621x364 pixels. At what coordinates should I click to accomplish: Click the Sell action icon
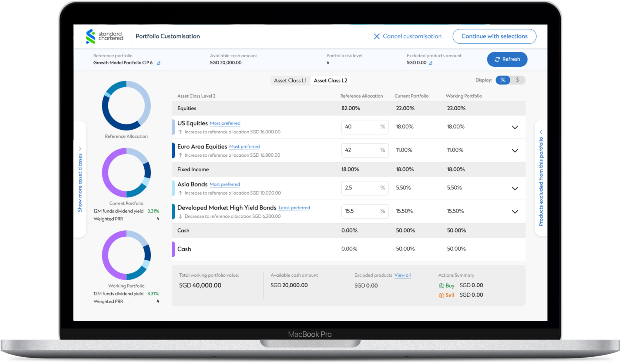(441, 295)
